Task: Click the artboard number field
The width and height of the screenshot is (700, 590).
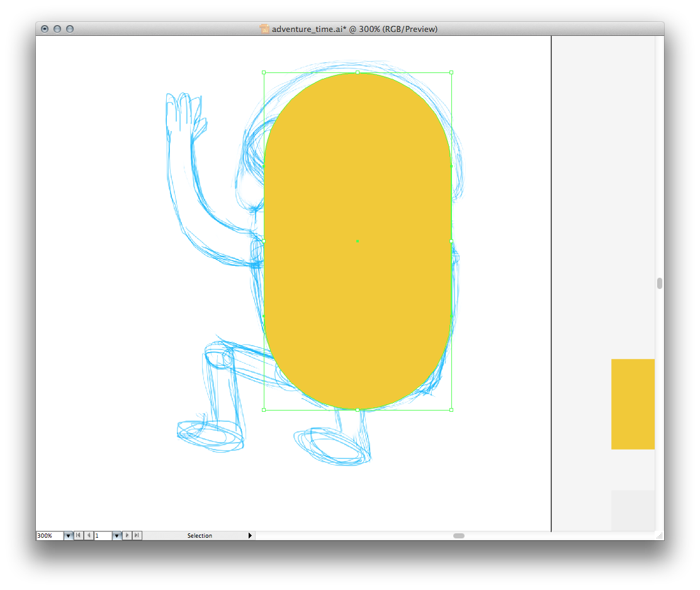Action: click(103, 535)
